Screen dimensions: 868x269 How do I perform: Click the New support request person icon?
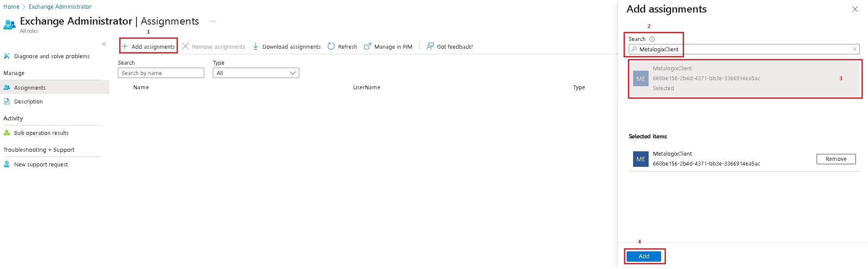pos(7,164)
